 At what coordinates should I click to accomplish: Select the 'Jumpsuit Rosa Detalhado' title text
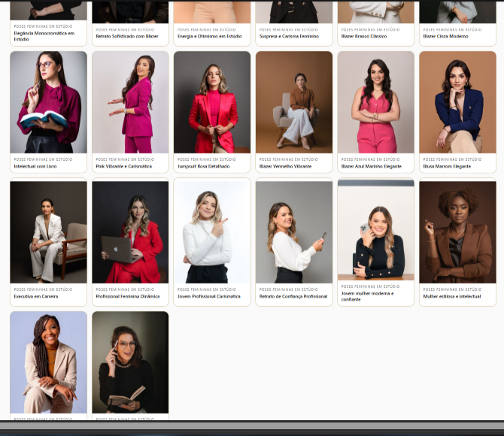[203, 166]
